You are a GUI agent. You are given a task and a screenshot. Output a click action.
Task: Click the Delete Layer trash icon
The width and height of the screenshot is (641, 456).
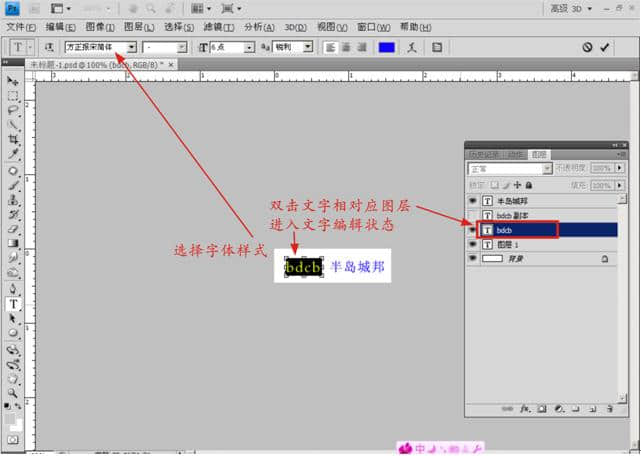click(x=608, y=409)
